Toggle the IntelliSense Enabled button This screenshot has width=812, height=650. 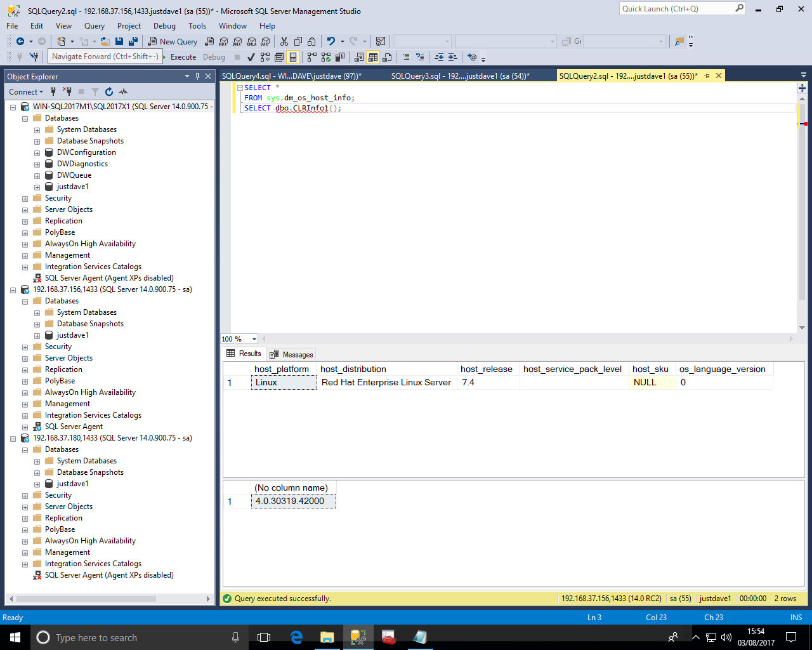click(x=292, y=57)
